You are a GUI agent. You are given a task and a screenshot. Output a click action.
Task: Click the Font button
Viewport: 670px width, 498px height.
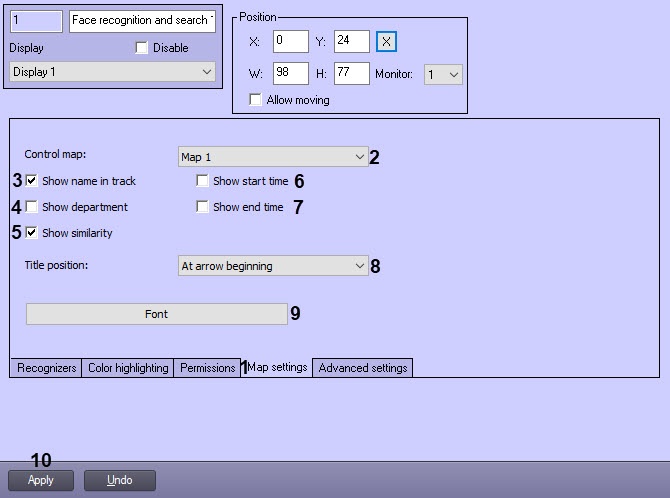click(156, 314)
